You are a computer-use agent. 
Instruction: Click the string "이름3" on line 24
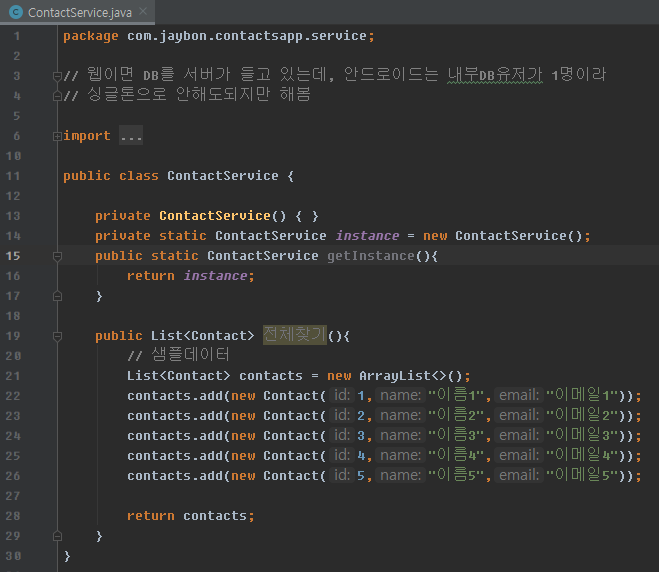click(457, 435)
